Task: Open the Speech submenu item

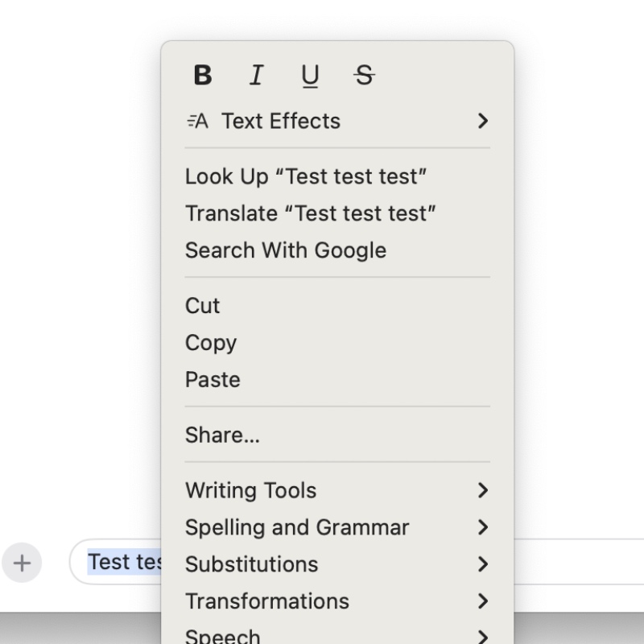Action: [x=223, y=635]
